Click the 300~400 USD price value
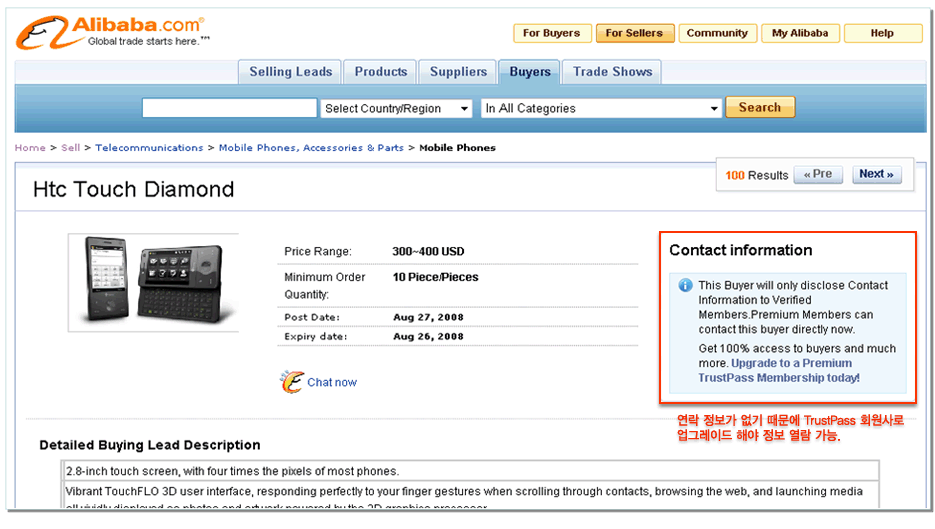This screenshot has height=529, width=935. 428,252
